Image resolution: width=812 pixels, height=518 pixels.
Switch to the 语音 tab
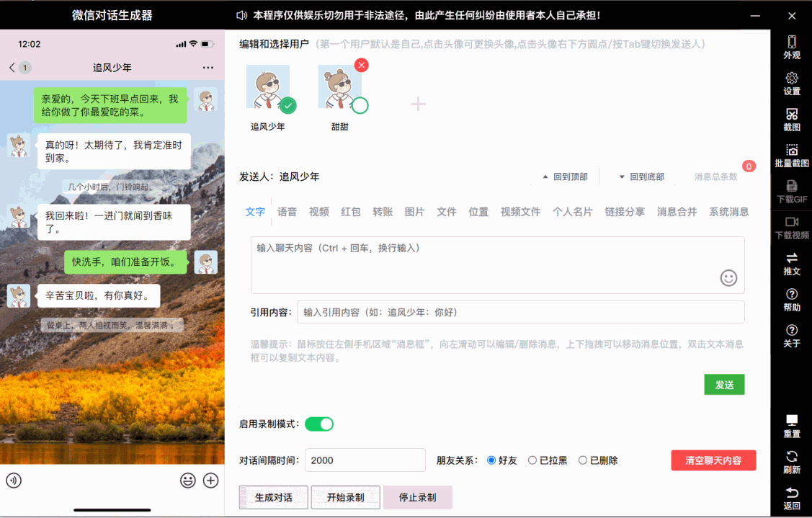(x=287, y=212)
